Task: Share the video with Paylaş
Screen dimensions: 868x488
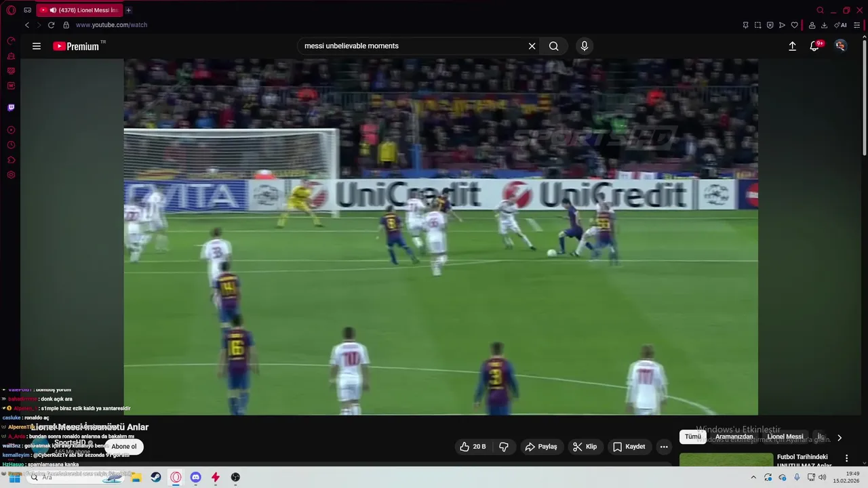Action: coord(541,447)
